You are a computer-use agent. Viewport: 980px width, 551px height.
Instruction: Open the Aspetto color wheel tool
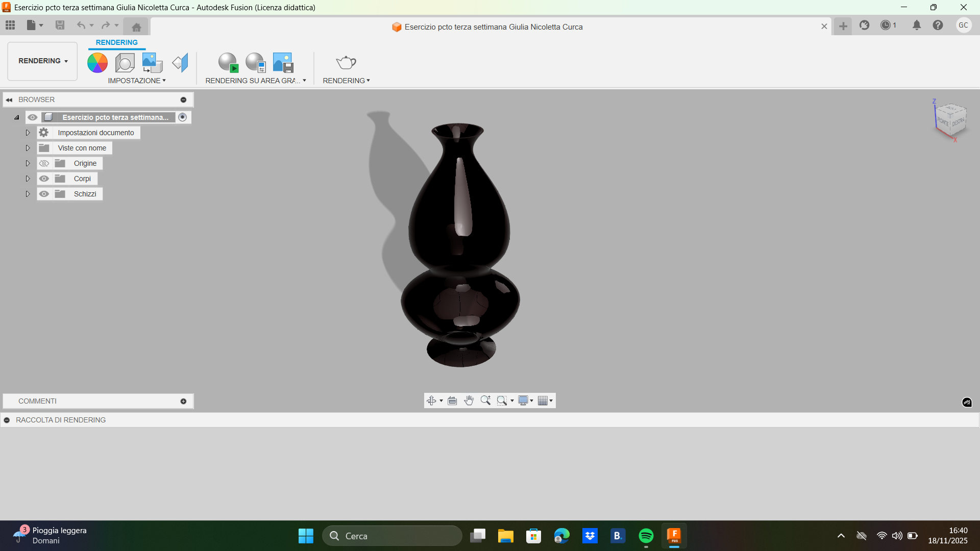[97, 62]
